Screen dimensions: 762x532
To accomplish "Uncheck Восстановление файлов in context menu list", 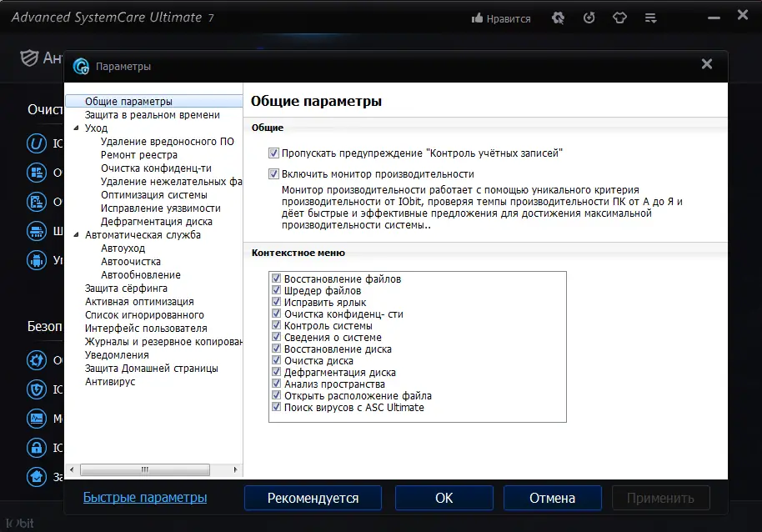I will click(x=276, y=279).
